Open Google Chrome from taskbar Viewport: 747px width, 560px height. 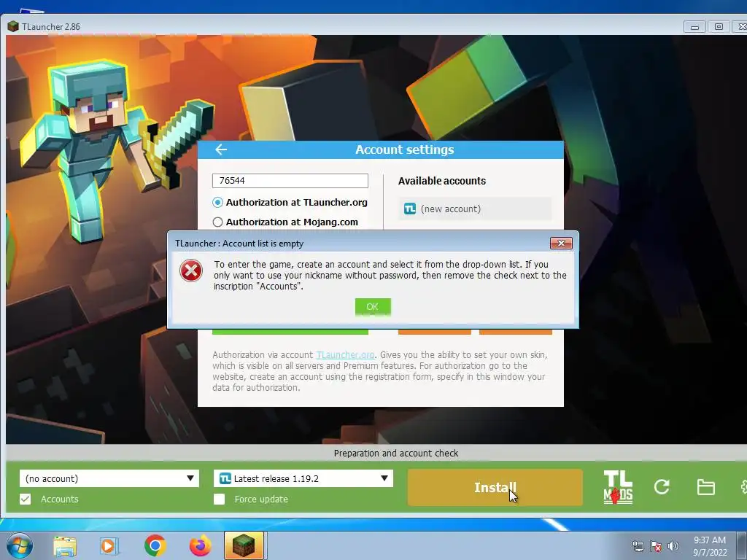tap(155, 545)
